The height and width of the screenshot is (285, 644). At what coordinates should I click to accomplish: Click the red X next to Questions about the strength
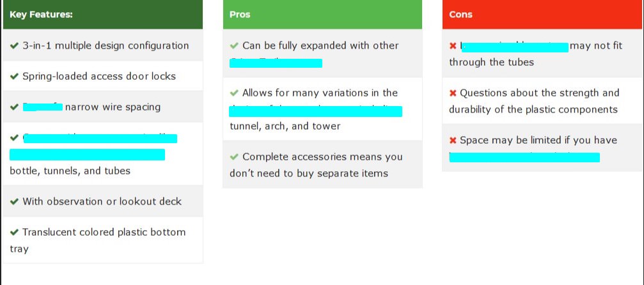pos(453,93)
